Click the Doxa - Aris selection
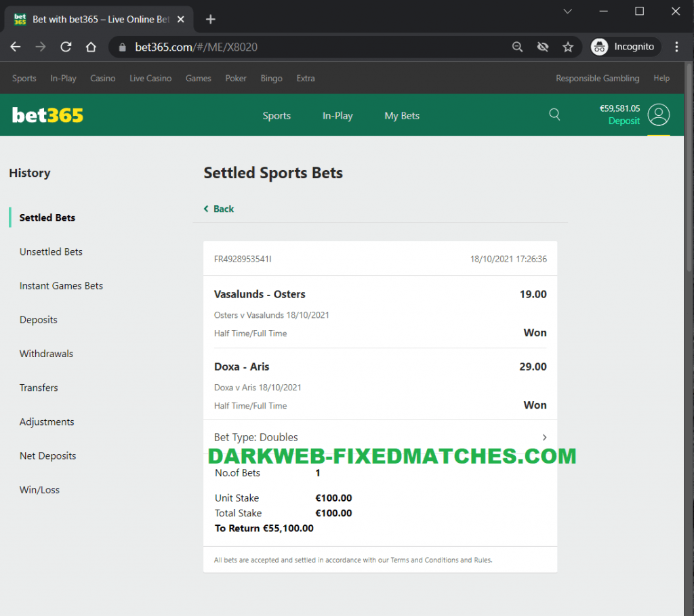 click(242, 367)
